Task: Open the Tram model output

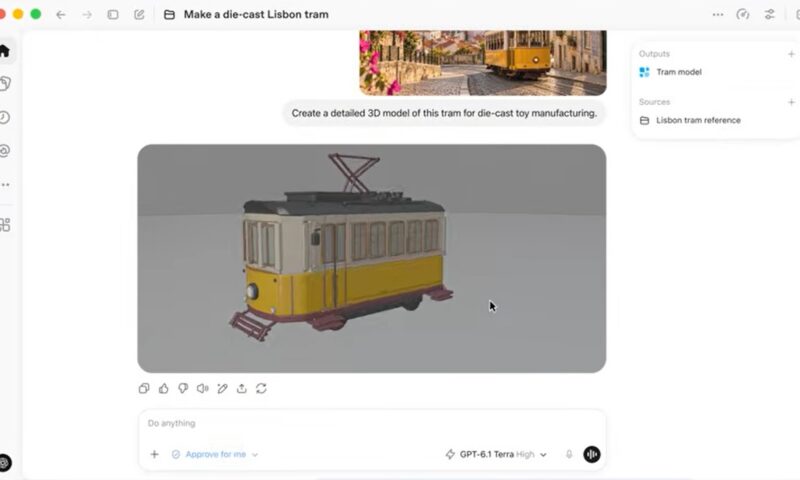Action: point(670,72)
